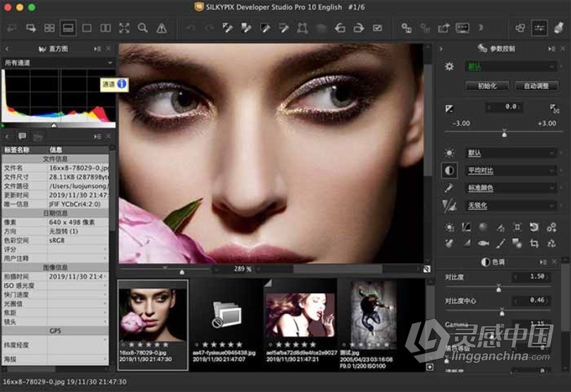Toggle full screen preview mode
This screenshot has width=571, height=392.
pyautogui.click(x=124, y=28)
